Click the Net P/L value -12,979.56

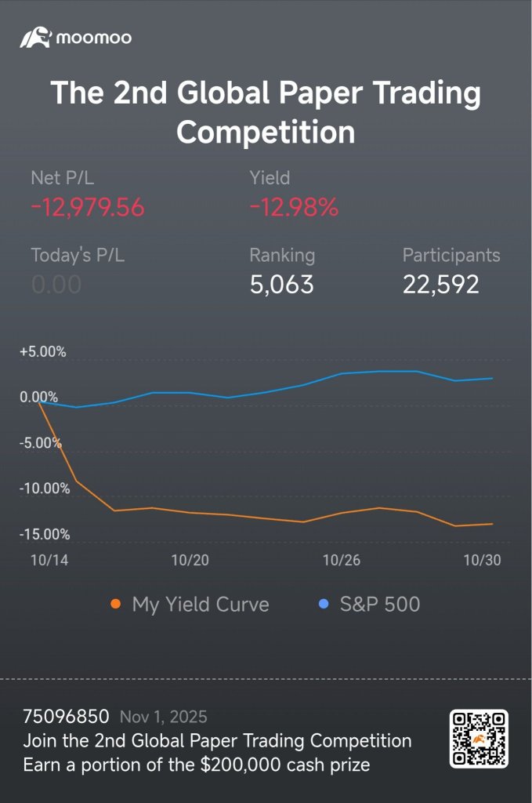88,207
